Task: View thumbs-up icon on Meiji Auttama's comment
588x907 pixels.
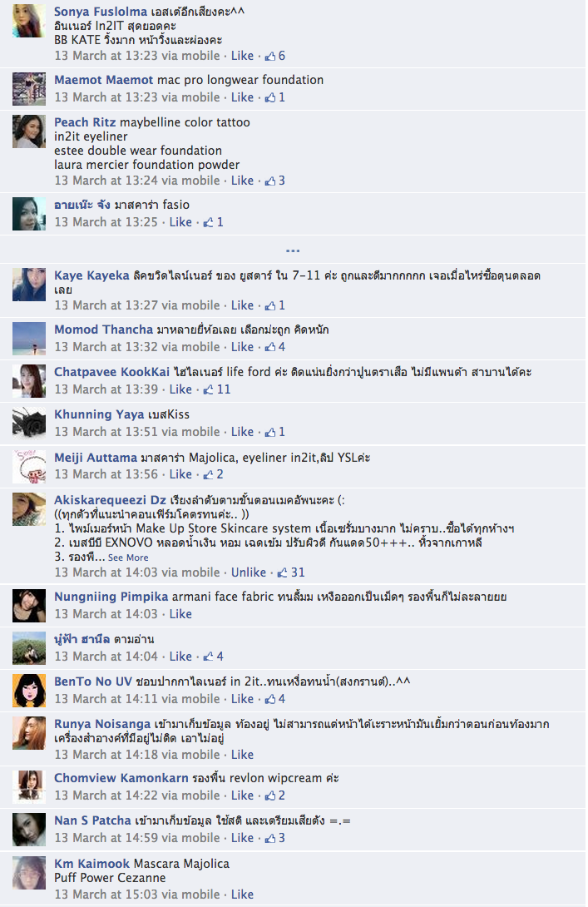Action: tap(209, 475)
